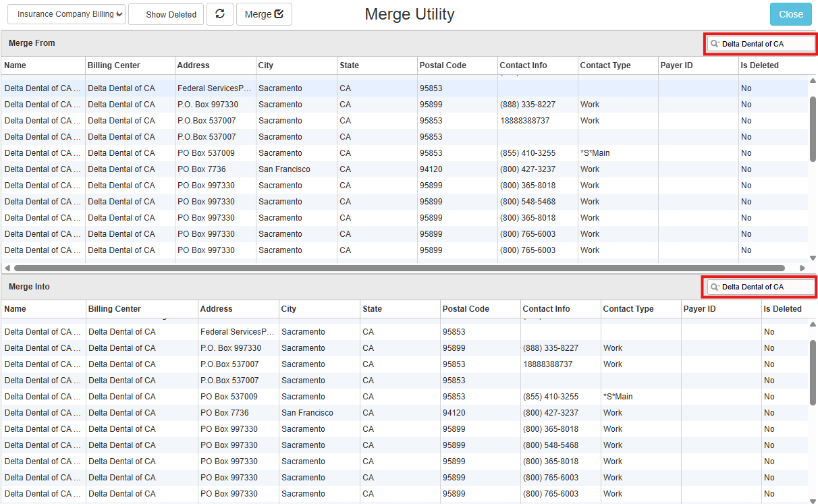Select Merge Into row with (855) 410-3255
This screenshot has width=818, height=504.
coord(404,397)
